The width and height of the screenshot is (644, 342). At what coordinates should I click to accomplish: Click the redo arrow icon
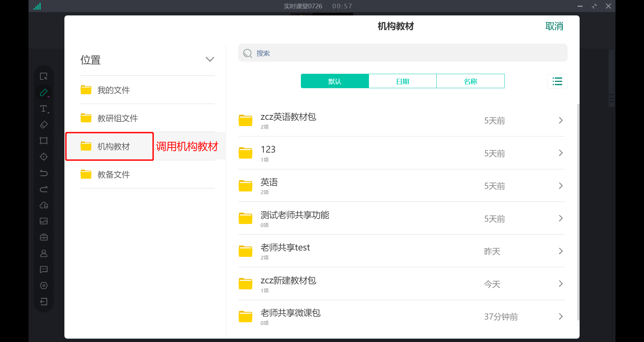(x=44, y=189)
